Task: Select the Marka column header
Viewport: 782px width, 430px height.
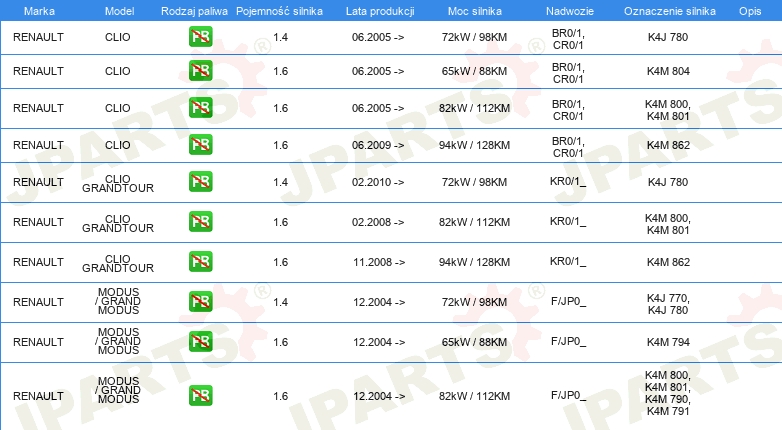Action: 39,11
